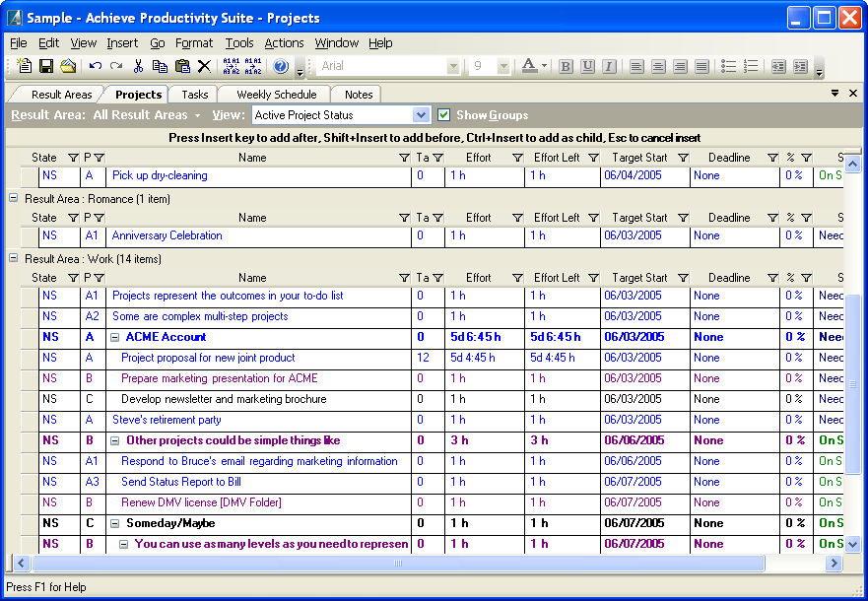Justify the text
The image size is (868, 601).
point(701,66)
